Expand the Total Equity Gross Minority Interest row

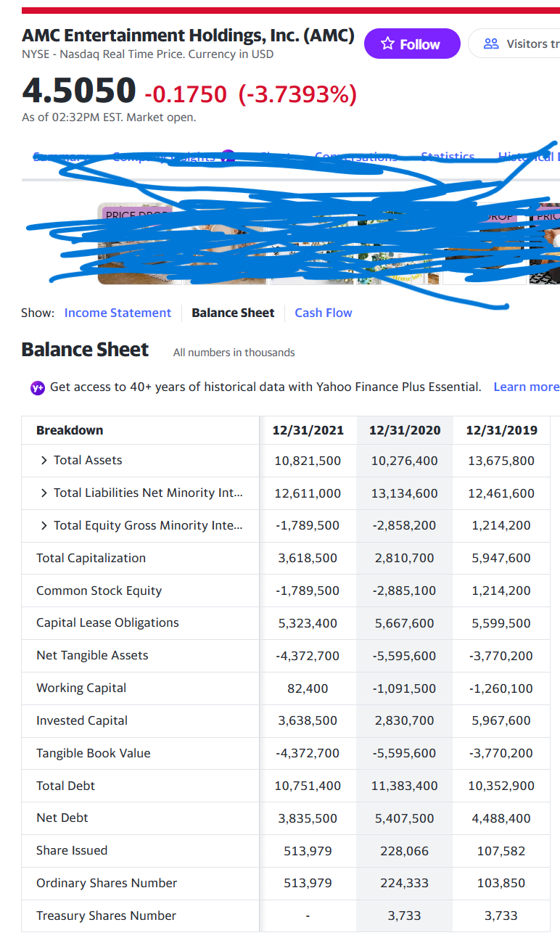(x=44, y=525)
